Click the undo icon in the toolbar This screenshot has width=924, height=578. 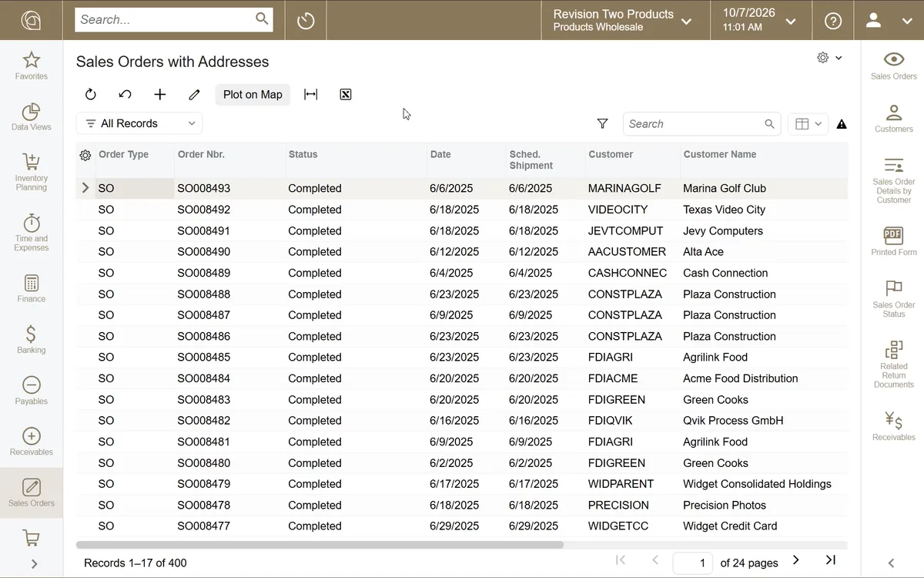(126, 95)
